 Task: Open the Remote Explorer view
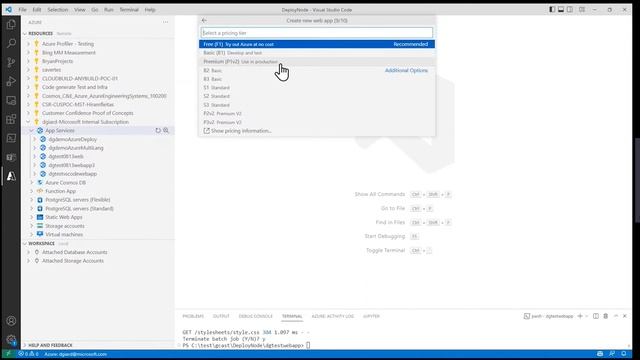click(x=11, y=100)
